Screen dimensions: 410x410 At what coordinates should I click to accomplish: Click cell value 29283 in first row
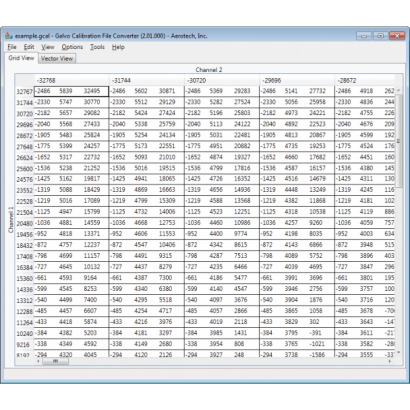coord(242,91)
